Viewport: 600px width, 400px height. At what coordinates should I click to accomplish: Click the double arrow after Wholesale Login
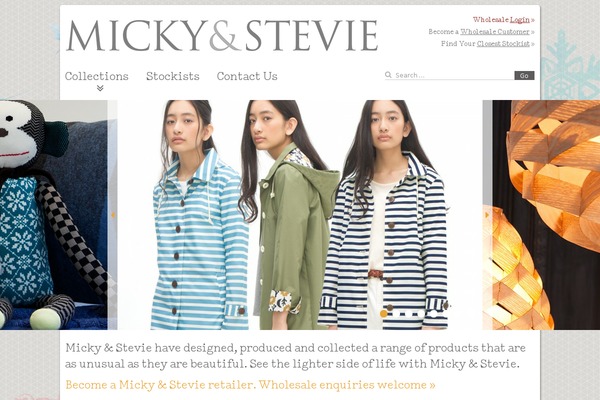coord(533,20)
